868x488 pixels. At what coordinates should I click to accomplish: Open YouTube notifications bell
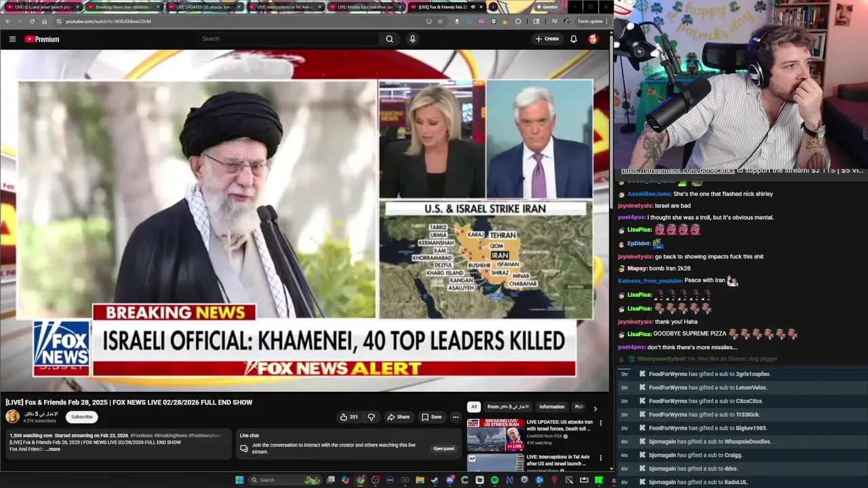click(x=574, y=39)
